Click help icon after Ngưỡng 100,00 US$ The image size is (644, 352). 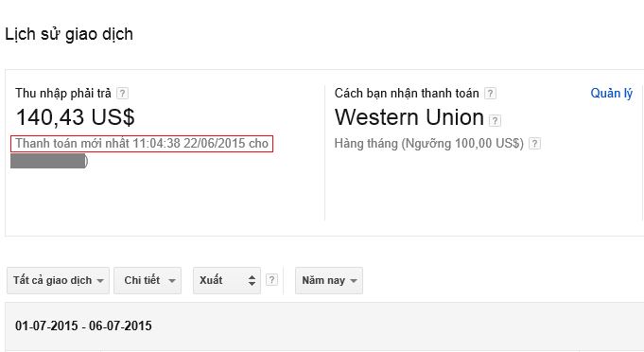[534, 144]
